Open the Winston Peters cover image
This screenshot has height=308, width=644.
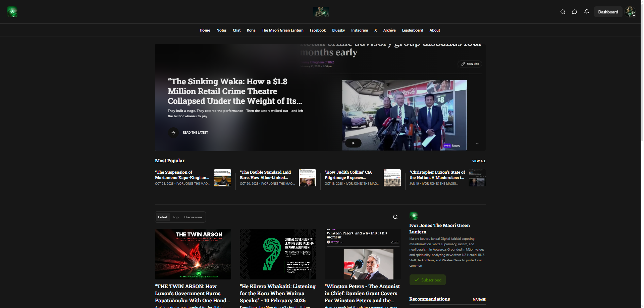coord(363,254)
